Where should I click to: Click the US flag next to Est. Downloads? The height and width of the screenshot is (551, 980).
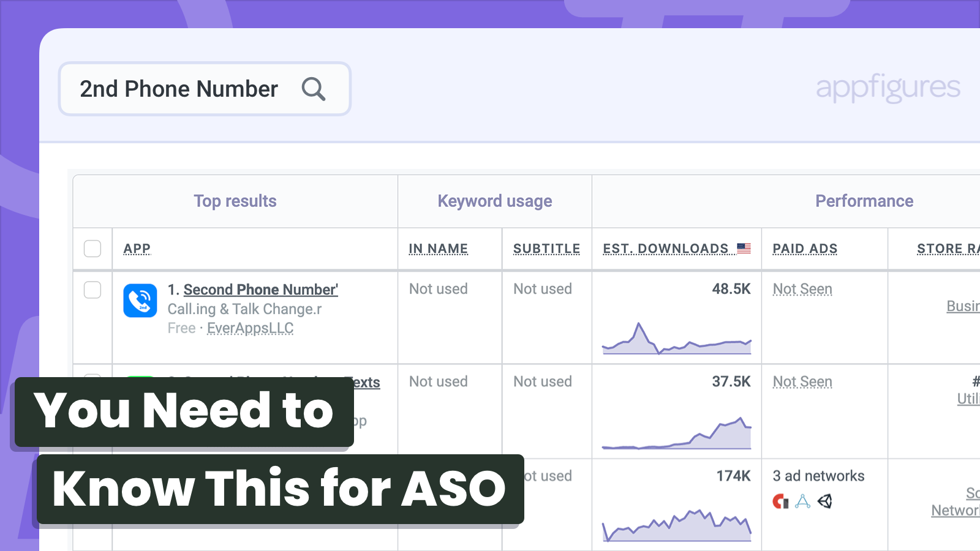click(745, 248)
